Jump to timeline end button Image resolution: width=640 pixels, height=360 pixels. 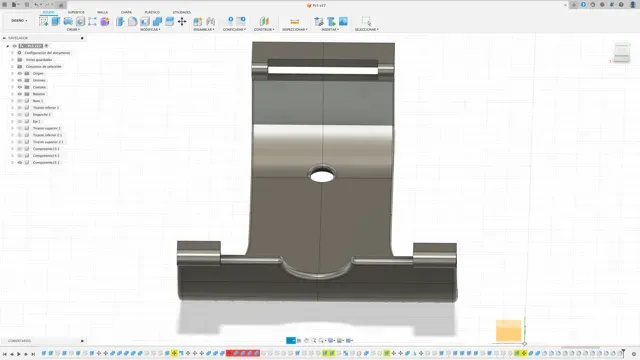point(33,354)
